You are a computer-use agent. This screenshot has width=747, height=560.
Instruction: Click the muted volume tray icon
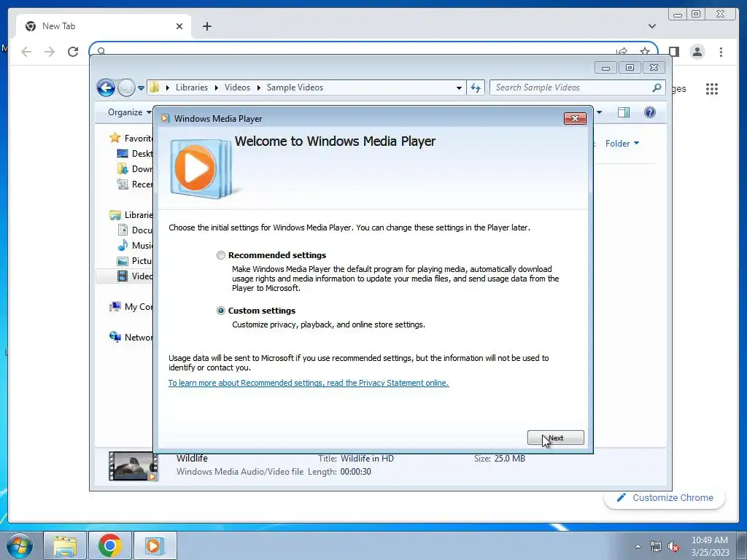(x=673, y=547)
